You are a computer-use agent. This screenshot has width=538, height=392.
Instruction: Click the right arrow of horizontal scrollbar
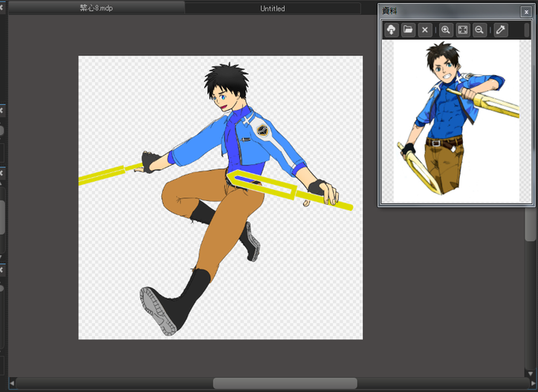(533, 383)
